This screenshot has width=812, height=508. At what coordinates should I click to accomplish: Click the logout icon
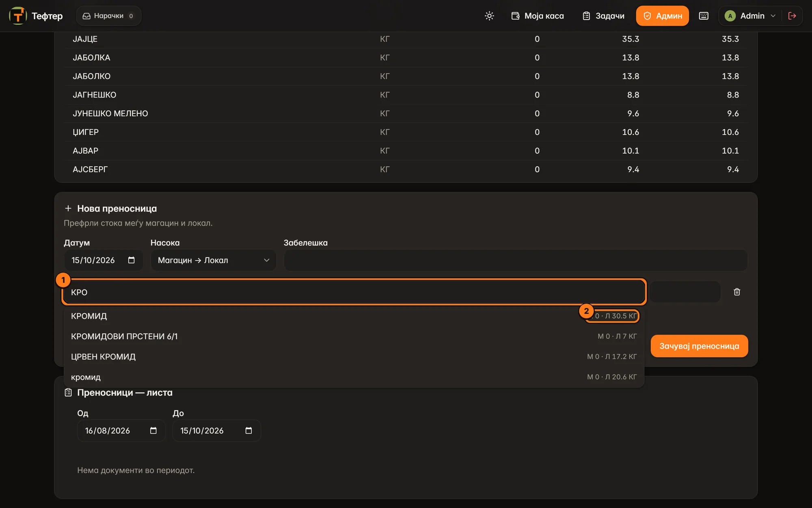coord(792,16)
